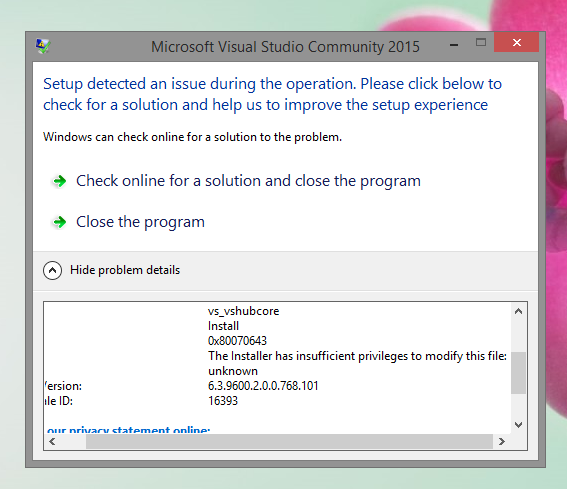This screenshot has width=567, height=489.
Task: Click the details scroll up arrow
Action: (518, 311)
